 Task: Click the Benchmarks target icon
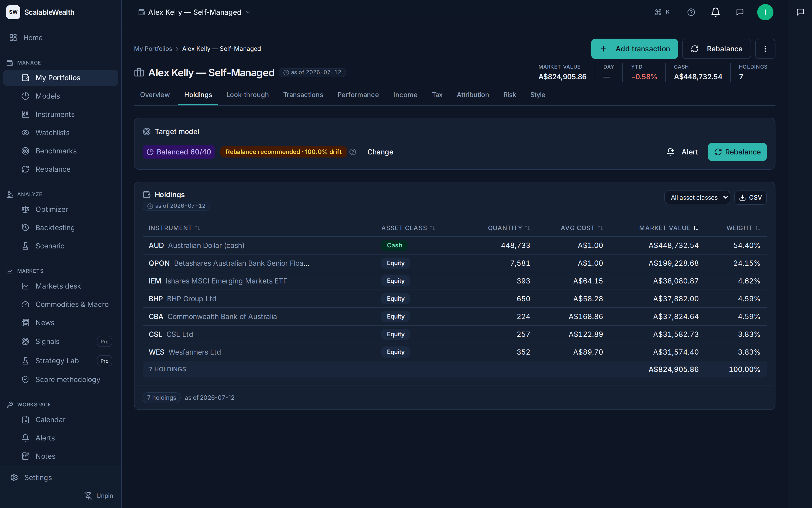[25, 151]
